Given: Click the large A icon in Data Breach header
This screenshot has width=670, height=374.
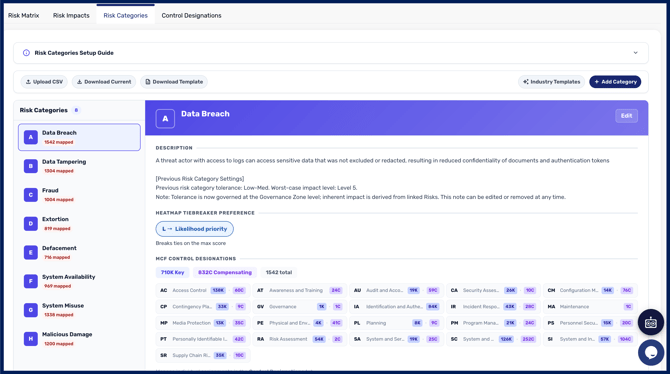Looking at the screenshot, I should coord(165,119).
